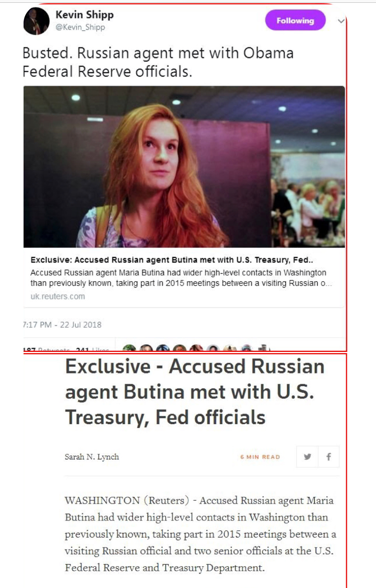
Task: Click the link card title about Butina
Action: (x=172, y=260)
